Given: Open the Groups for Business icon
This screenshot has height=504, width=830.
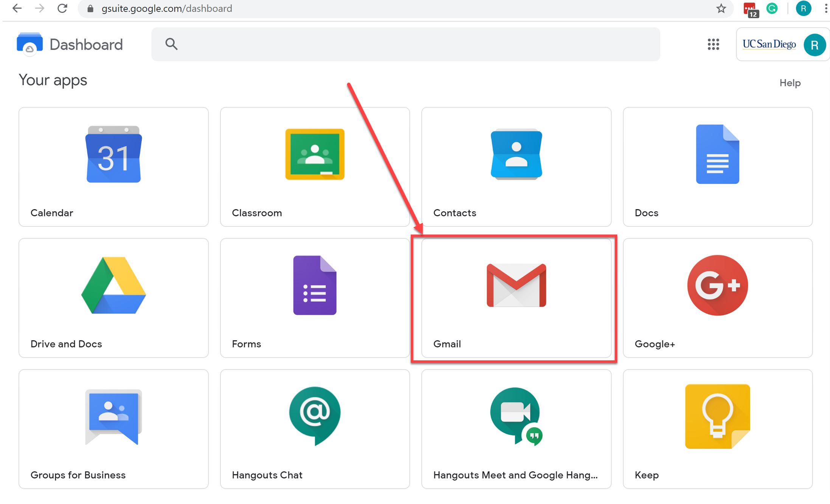Looking at the screenshot, I should click(113, 417).
